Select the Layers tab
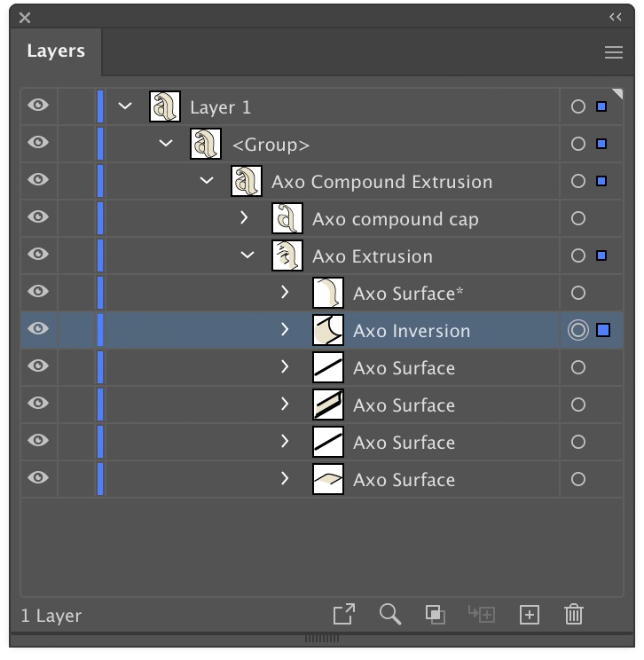The width and height of the screenshot is (644, 660). [x=56, y=51]
